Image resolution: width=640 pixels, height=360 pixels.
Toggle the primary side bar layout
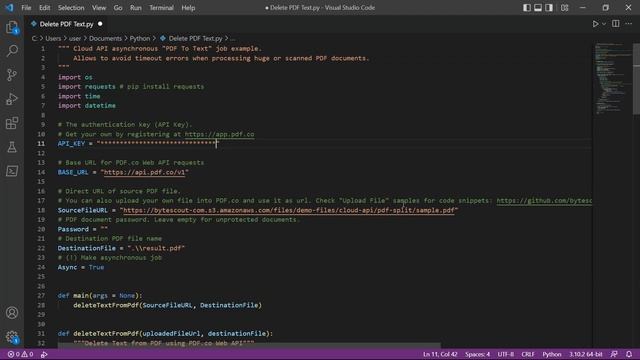click(527, 8)
